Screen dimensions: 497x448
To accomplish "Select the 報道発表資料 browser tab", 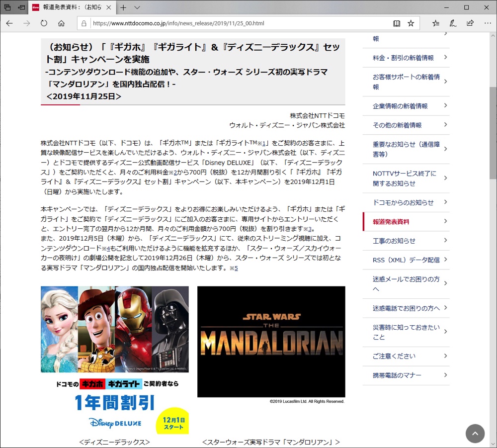I will tap(72, 7).
